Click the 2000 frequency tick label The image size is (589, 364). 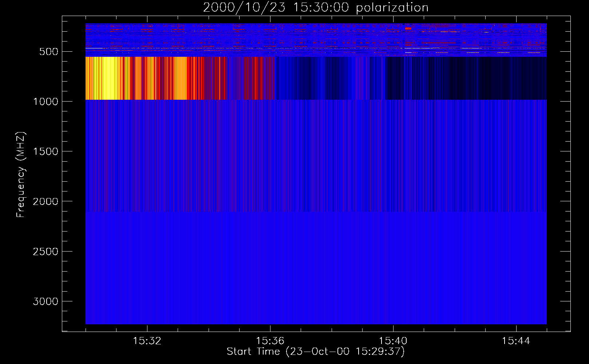click(x=46, y=201)
